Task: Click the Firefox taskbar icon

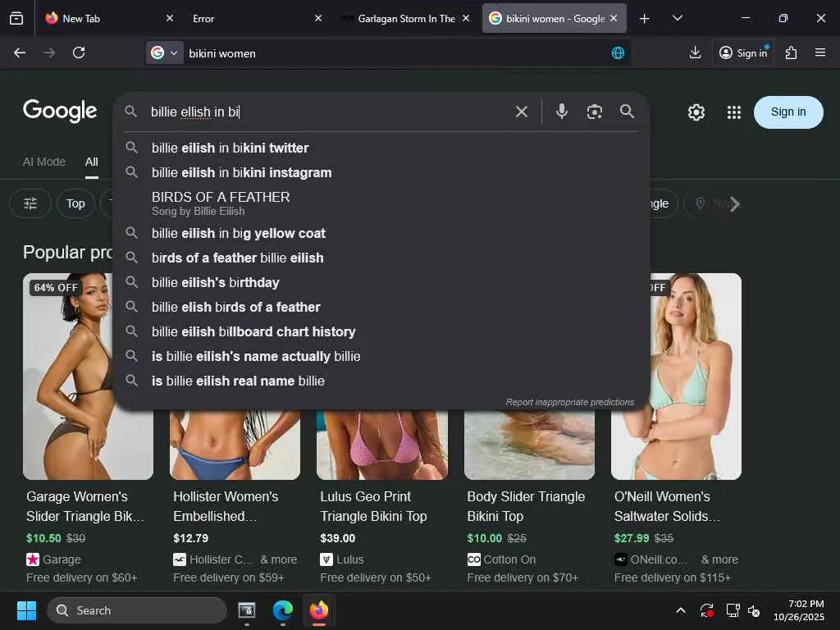Action: pos(319,610)
